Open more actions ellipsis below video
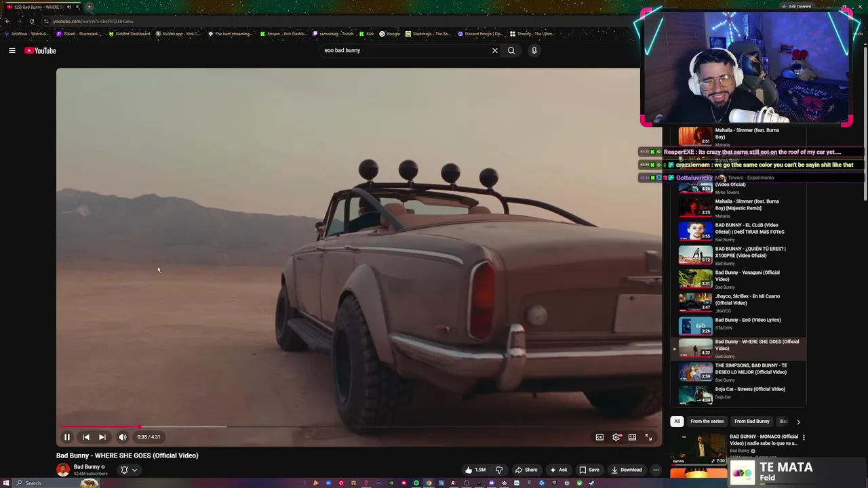The height and width of the screenshot is (488, 868). pyautogui.click(x=656, y=470)
